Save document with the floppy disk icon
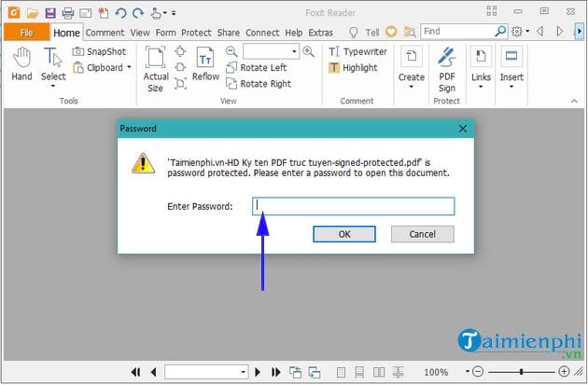588x385 pixels. (x=50, y=13)
